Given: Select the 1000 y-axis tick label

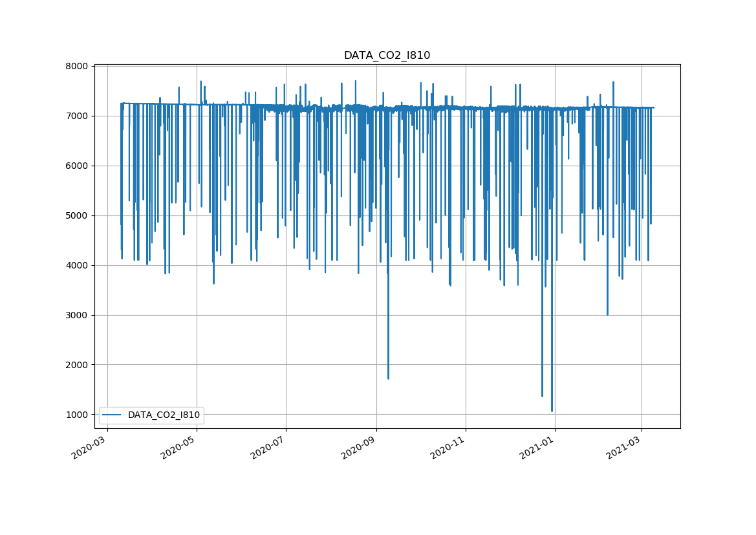Looking at the screenshot, I should (x=77, y=415).
